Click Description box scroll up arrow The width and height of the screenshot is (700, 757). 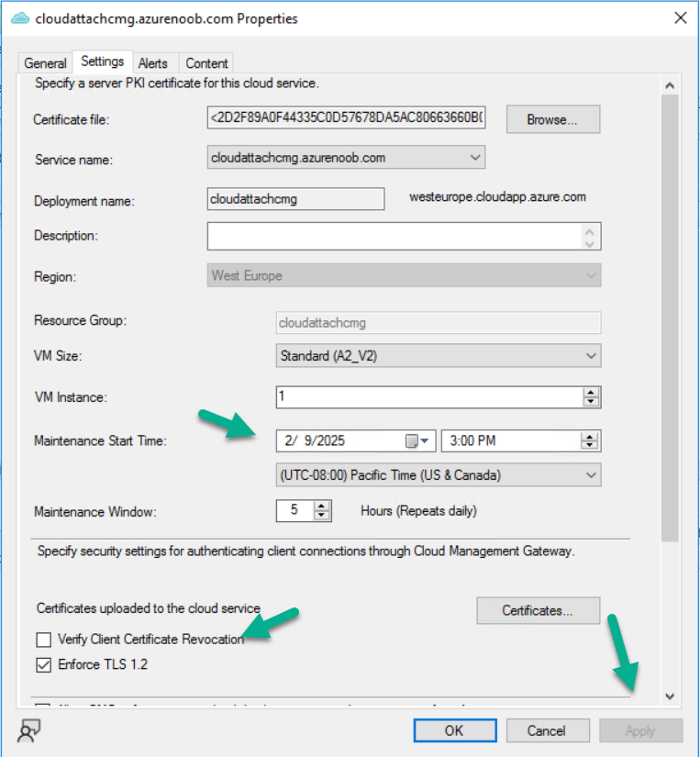pos(589,230)
